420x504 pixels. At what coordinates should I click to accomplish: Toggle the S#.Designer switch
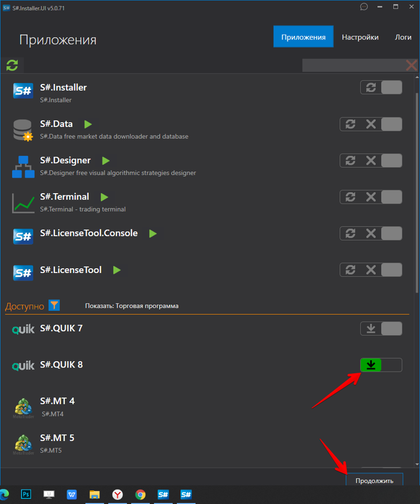(x=392, y=161)
